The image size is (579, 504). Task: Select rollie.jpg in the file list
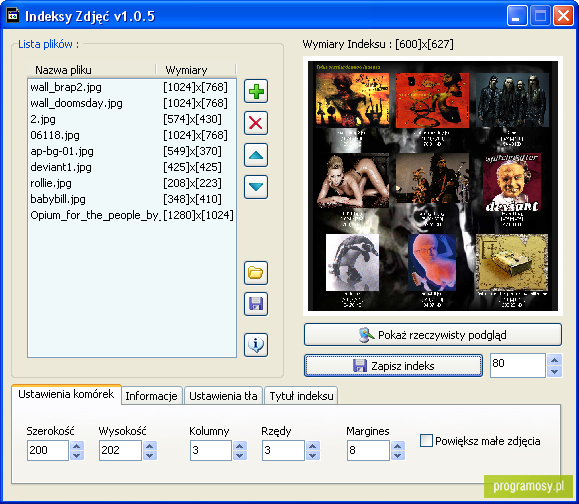pos(131,183)
